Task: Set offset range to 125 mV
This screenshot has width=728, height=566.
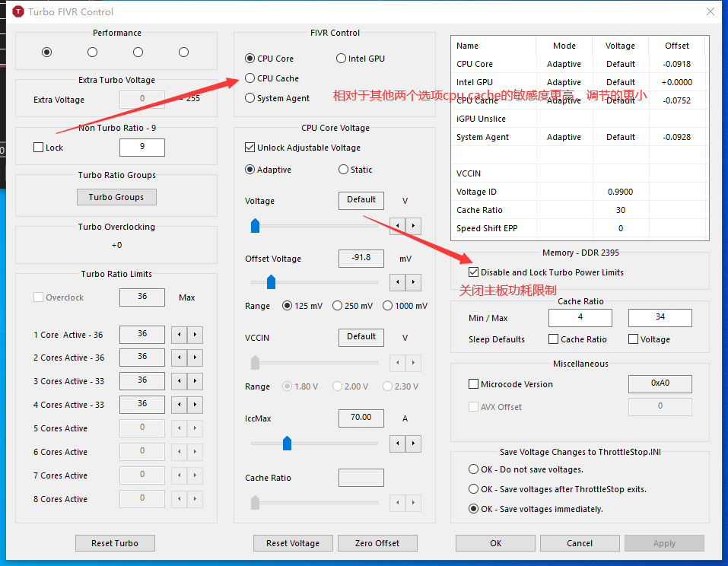Action: click(x=302, y=306)
